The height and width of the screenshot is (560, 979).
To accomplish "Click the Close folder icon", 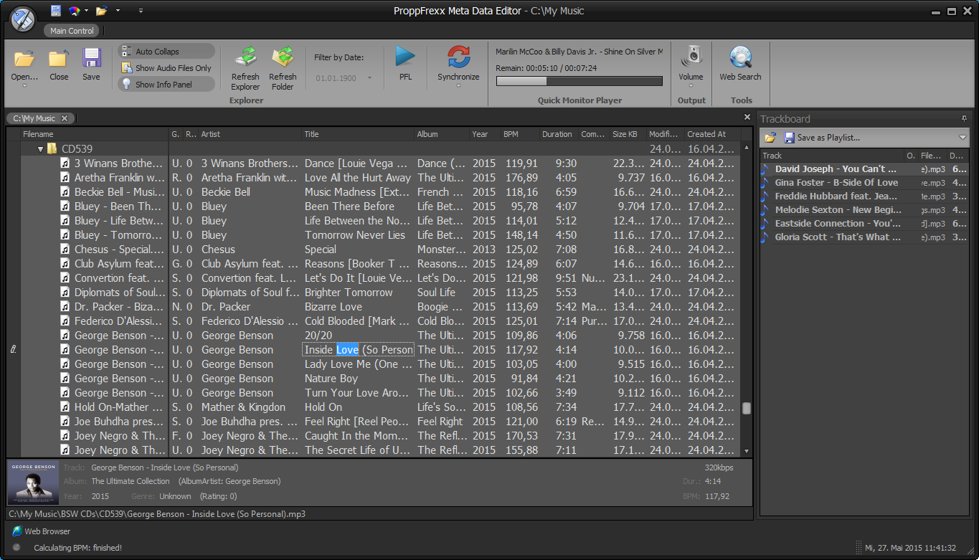I will [x=59, y=59].
